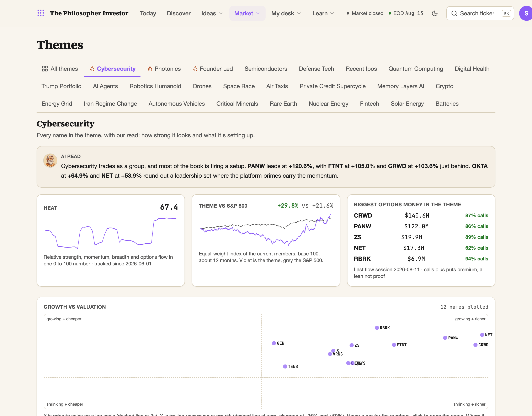This screenshot has width=532, height=416.
Task: Click the ZS dot on the scatter plot
Action: [x=351, y=345]
